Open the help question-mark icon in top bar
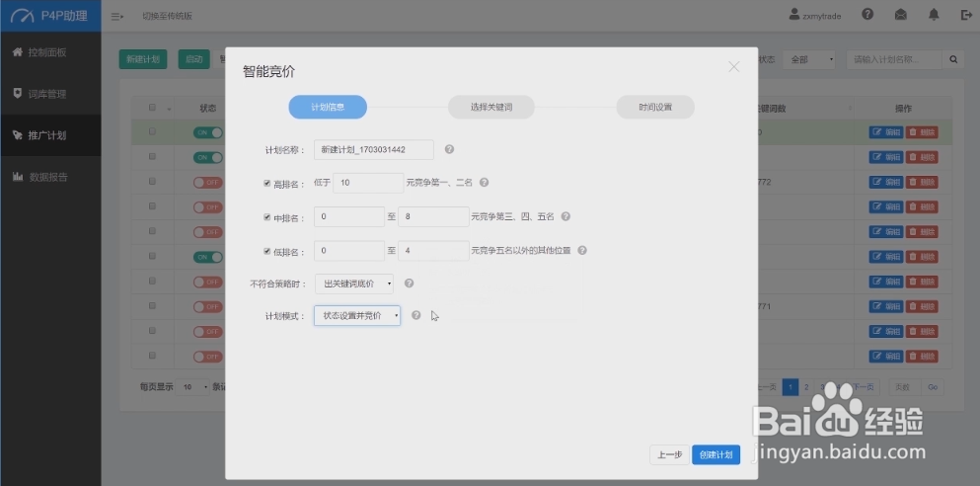Image resolution: width=980 pixels, height=486 pixels. click(867, 15)
